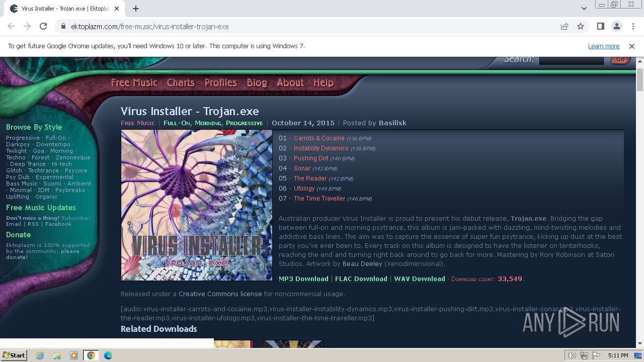Browse the Experimental style
Viewport: 644px width, 362px height.
pyautogui.click(x=54, y=177)
